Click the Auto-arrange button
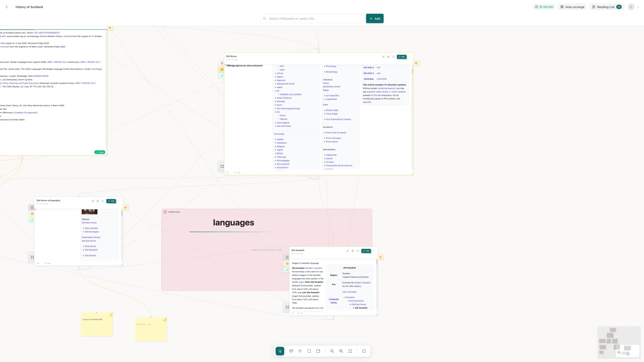 coord(572,7)
